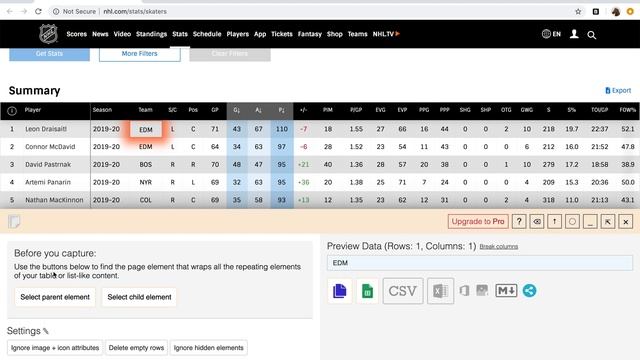Screen dimensions: 640x360
Task: Sort table by the TOI/GP column header
Action: pyautogui.click(x=600, y=110)
